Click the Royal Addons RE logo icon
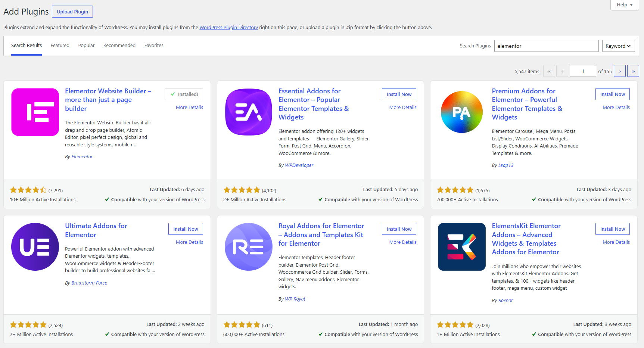This screenshot has width=644, height=348. (x=249, y=247)
